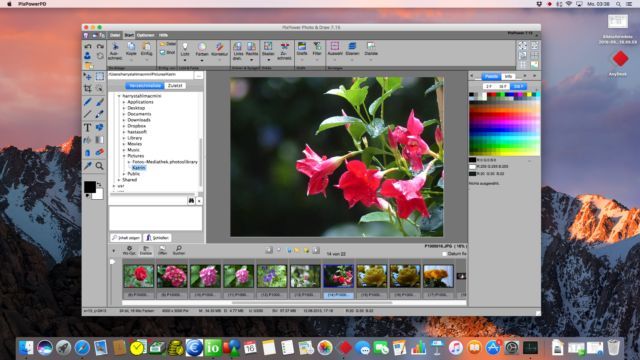Click the Inhalt zeigen button
640x360 pixels.
tap(126, 238)
